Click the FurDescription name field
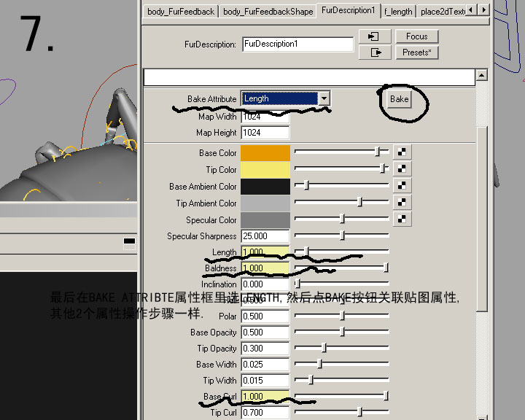This screenshot has height=420, width=525. coord(297,44)
